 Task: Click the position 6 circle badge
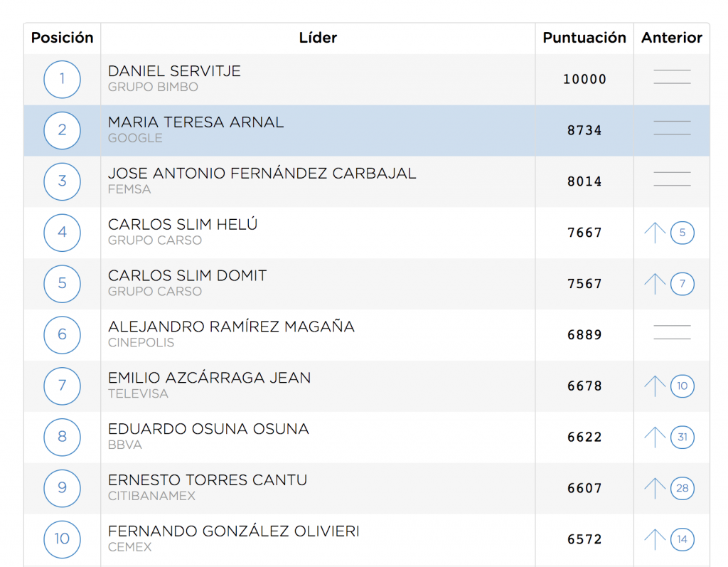tap(62, 334)
